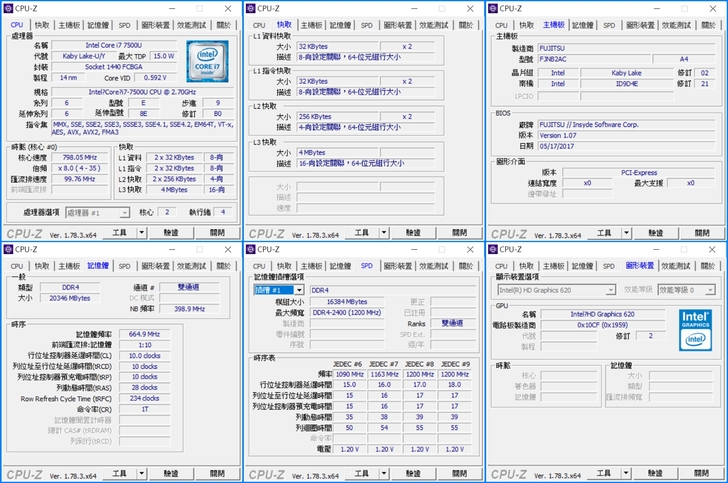
Task: Select SPD tab in the FUJITSU mainboard window
Action: [609, 24]
